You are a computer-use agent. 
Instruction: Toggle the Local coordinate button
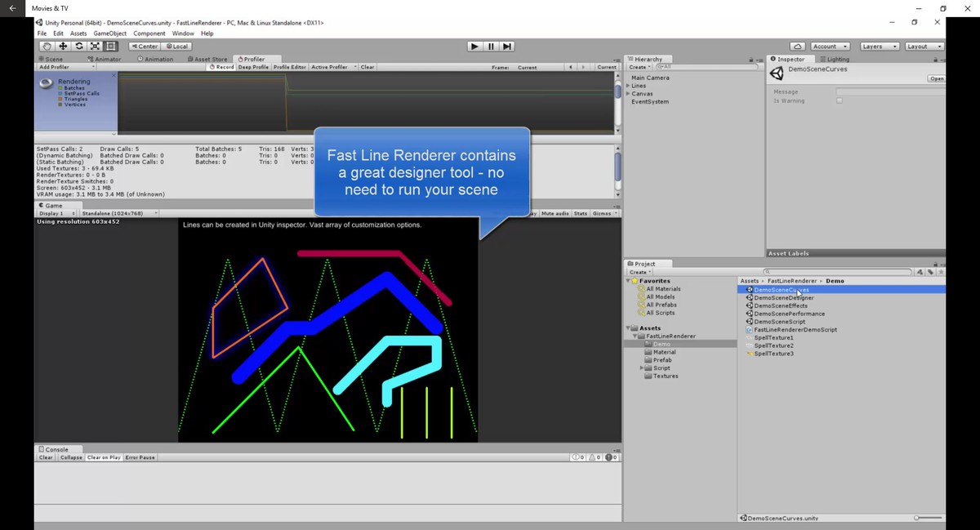(x=176, y=47)
